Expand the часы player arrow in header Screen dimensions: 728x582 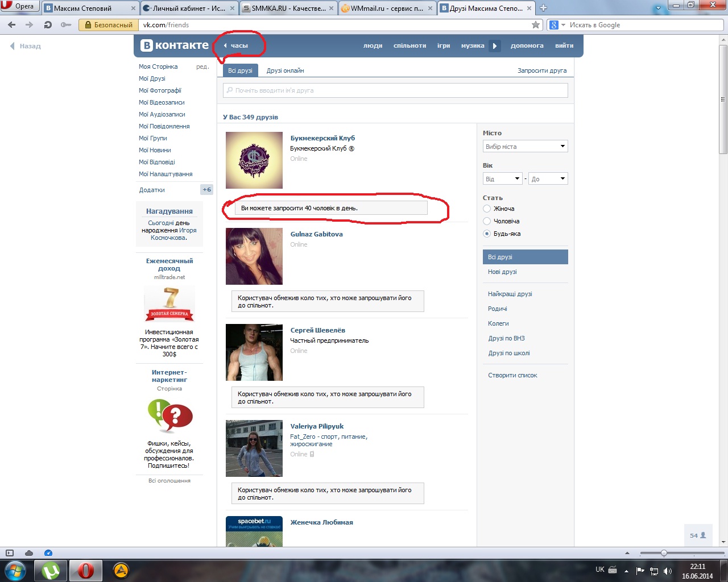pos(225,45)
